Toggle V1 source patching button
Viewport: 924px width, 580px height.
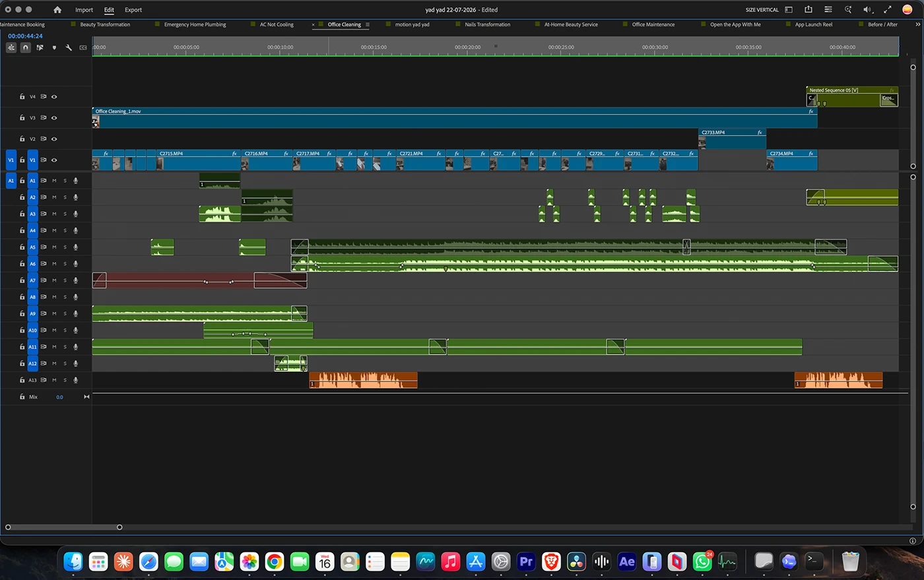[x=11, y=160]
